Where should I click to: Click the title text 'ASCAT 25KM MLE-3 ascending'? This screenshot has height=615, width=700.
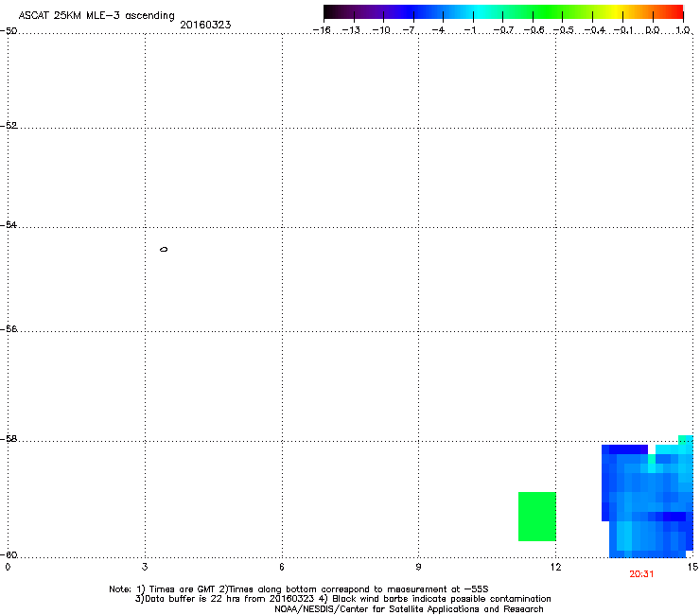coord(96,16)
